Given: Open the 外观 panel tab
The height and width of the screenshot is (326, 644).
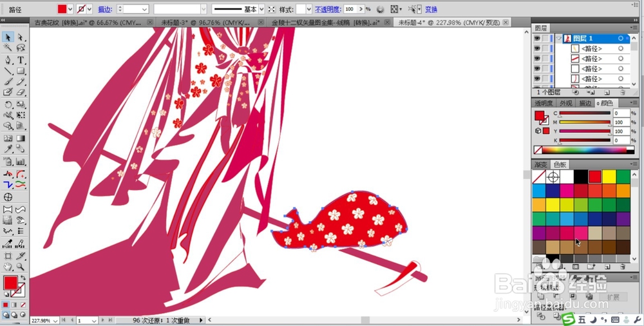Looking at the screenshot, I should [566, 103].
